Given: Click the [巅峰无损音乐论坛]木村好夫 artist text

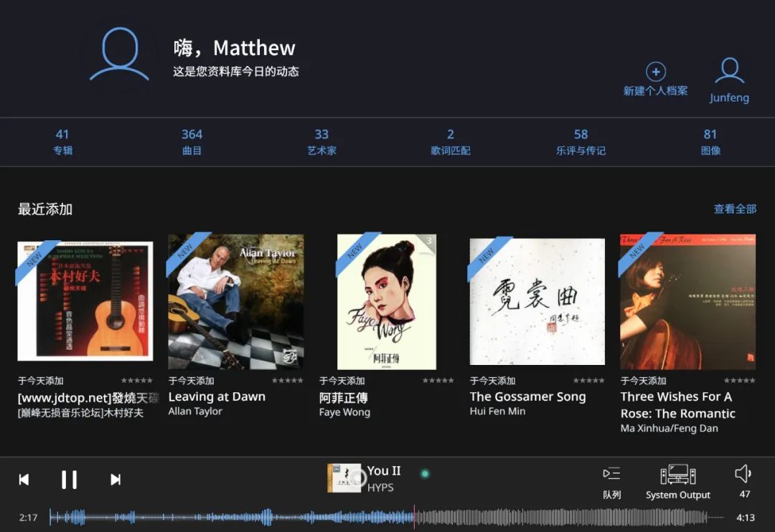Looking at the screenshot, I should point(80,413).
